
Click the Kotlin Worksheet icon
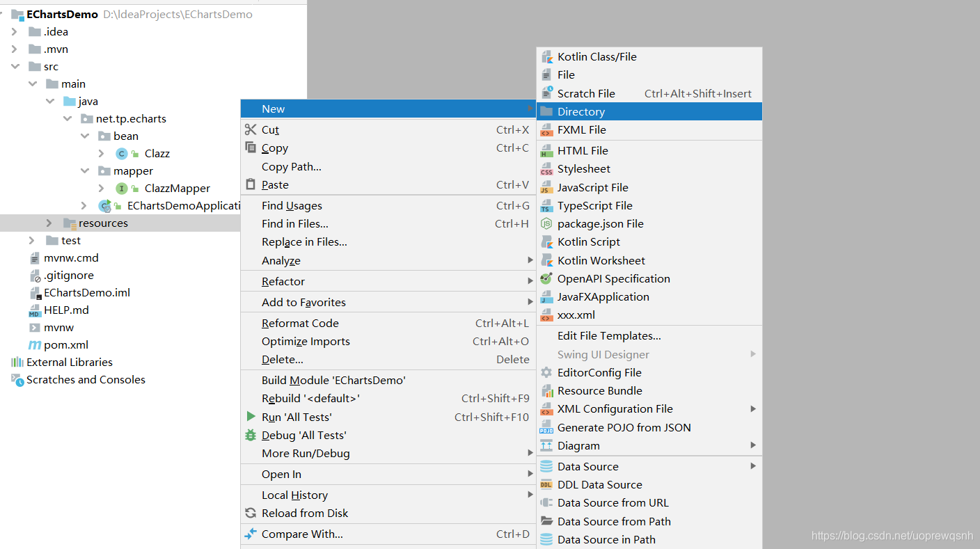tap(546, 260)
